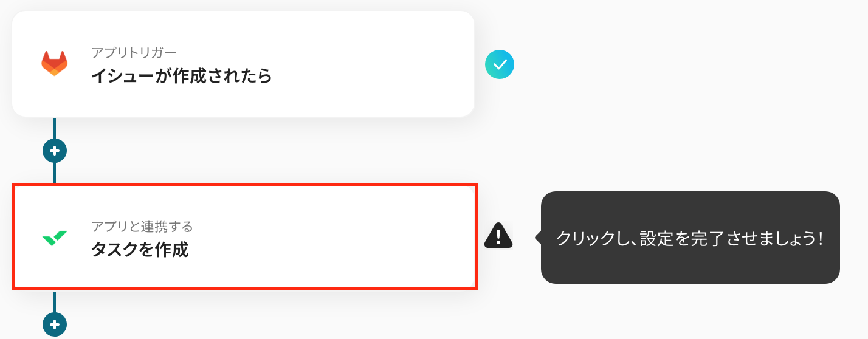The image size is (868, 339).
Task: Click the green Wrike checkmark logo
Action: [x=54, y=238]
